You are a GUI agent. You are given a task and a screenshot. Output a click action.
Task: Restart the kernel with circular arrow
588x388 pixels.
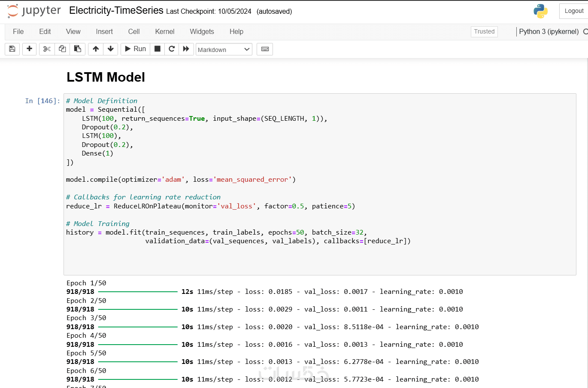[x=172, y=49]
